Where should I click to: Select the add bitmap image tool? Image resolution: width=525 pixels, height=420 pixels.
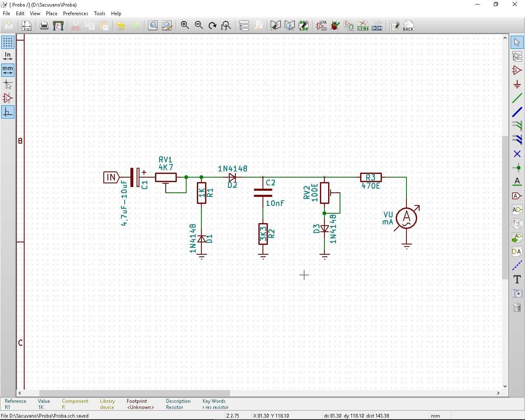(x=517, y=293)
